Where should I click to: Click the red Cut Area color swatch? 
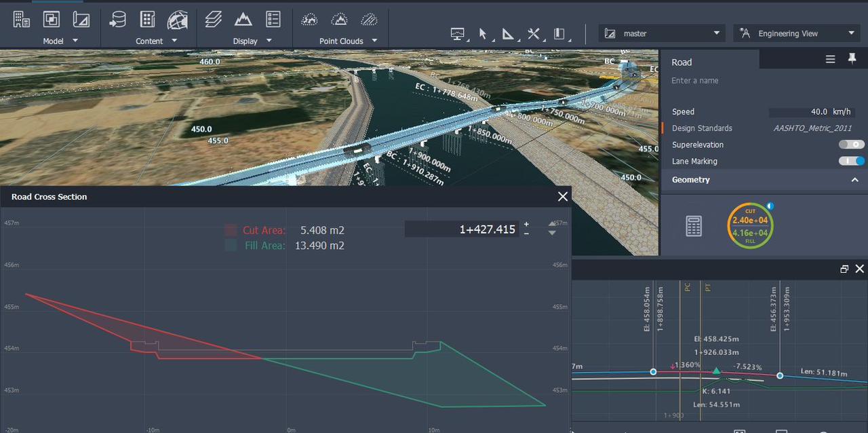231,230
